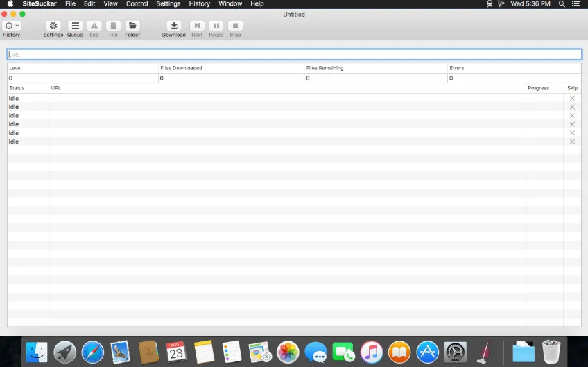Launch Safari from the Dock

pyautogui.click(x=93, y=352)
